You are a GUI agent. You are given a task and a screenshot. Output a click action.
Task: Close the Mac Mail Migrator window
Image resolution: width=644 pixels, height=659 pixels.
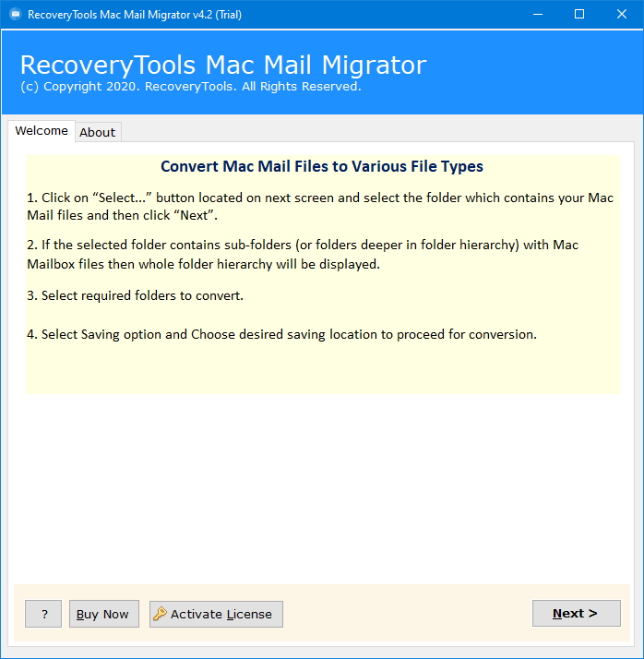(x=622, y=14)
